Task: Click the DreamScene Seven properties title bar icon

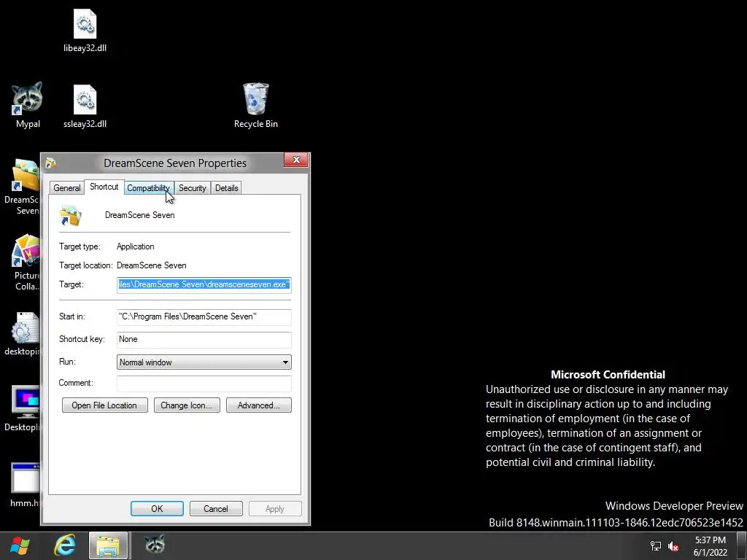Action: pos(50,163)
